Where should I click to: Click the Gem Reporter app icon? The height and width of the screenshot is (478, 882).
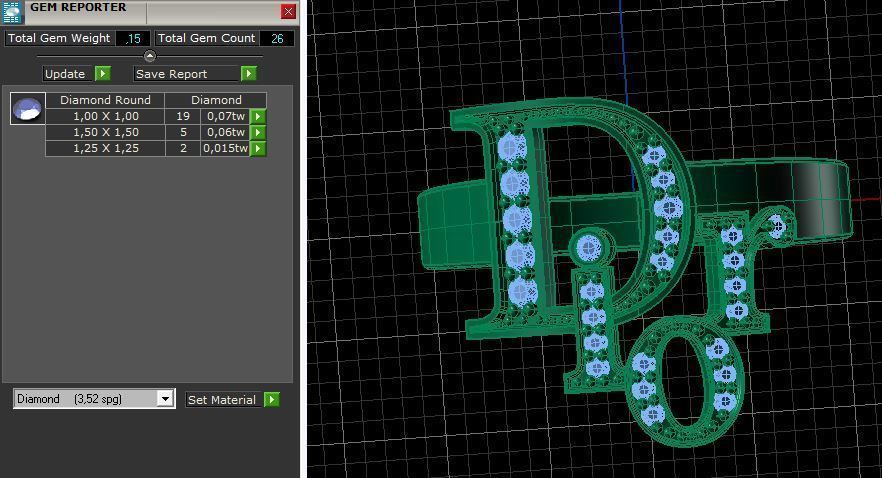[x=11, y=12]
